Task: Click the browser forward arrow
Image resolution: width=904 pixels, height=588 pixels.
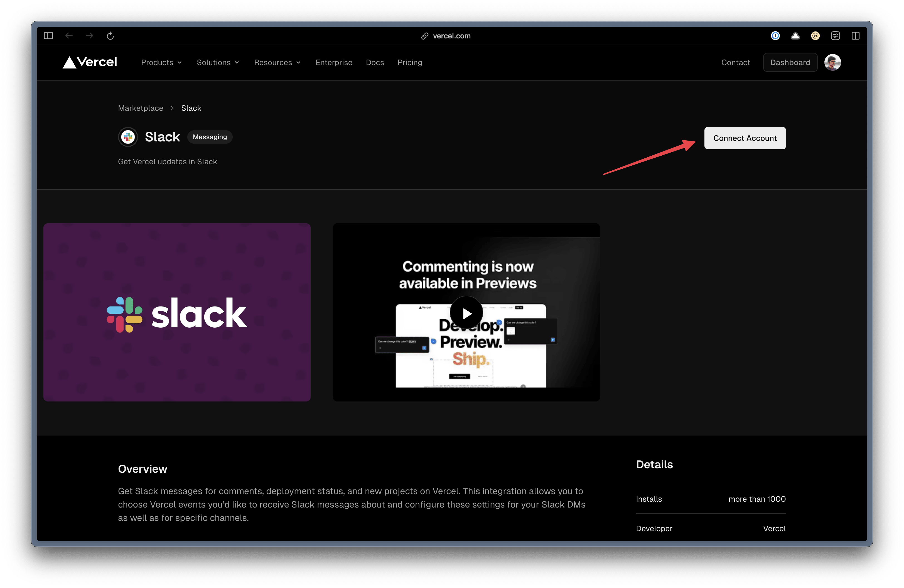Action: point(90,36)
